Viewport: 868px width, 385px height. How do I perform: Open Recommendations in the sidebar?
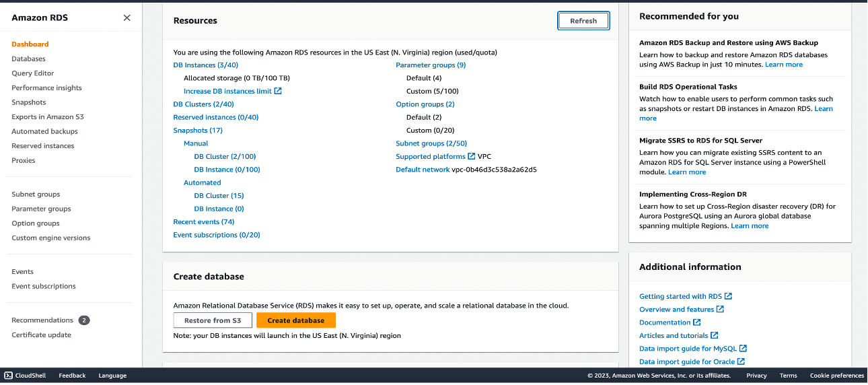tap(42, 320)
